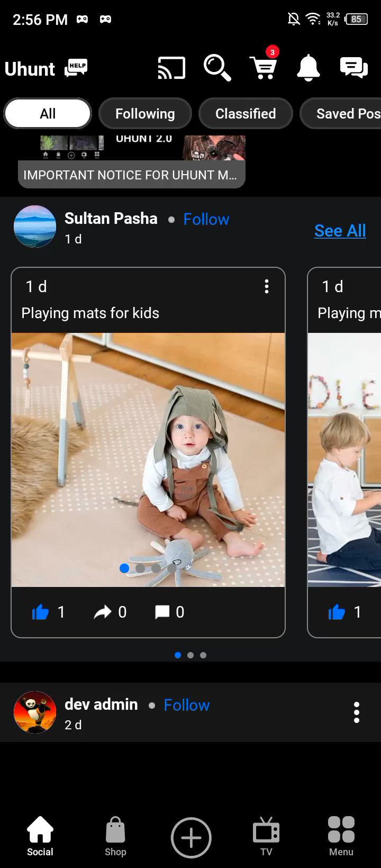
Task: Switch to the All filter tab
Action: pyautogui.click(x=48, y=114)
